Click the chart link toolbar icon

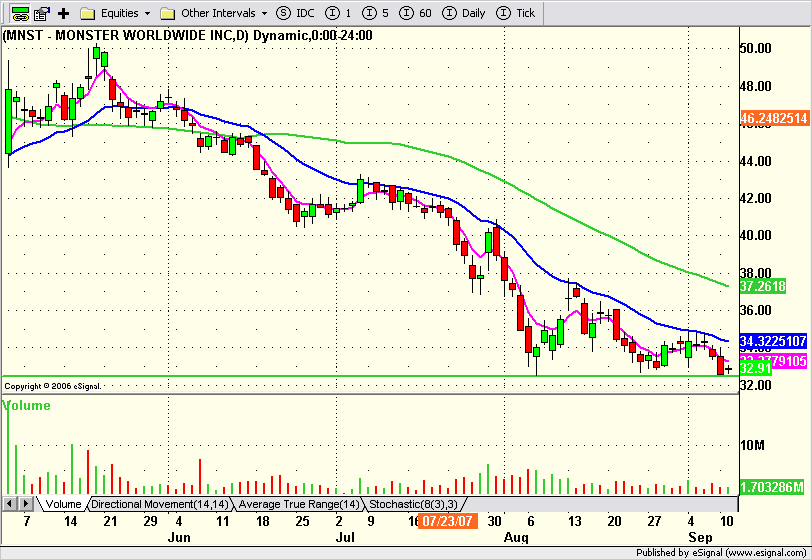coord(20,13)
